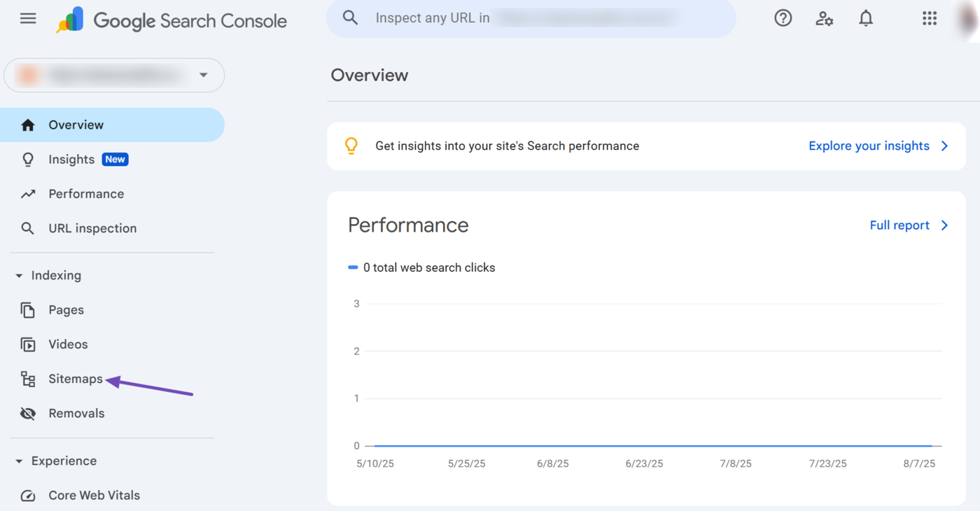This screenshot has height=511, width=980.
Task: Open the notifications bell
Action: click(866, 19)
